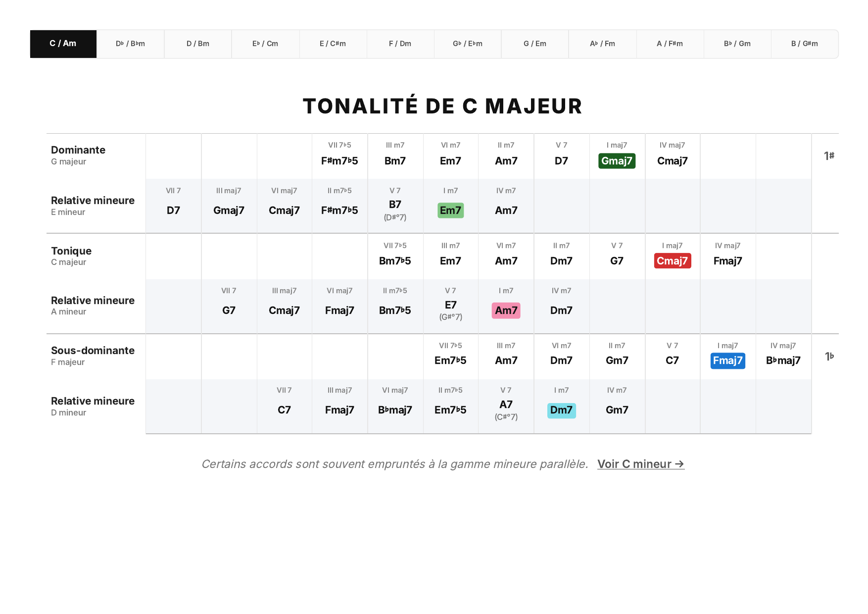
Task: Follow the Voir C mineur link
Action: click(x=641, y=464)
